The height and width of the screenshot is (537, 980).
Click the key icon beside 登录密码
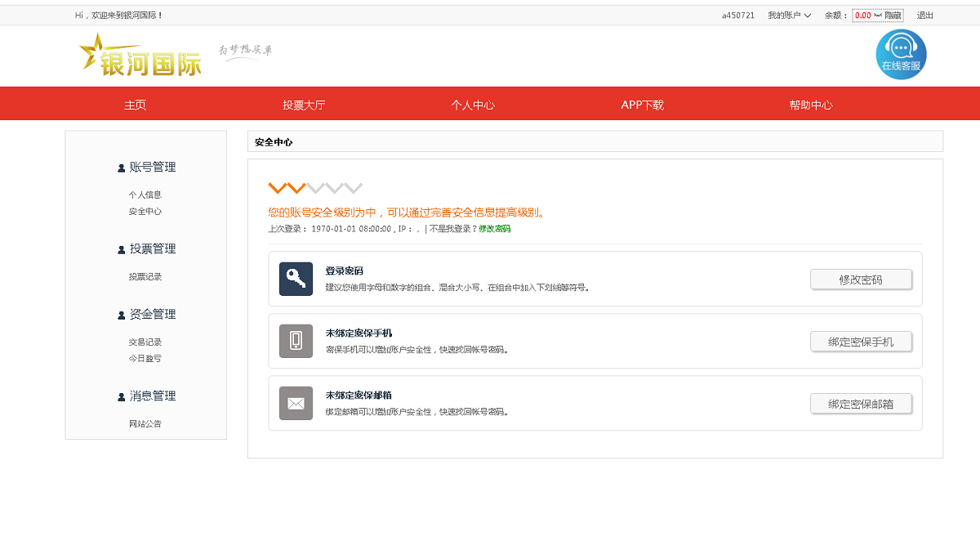tap(296, 279)
